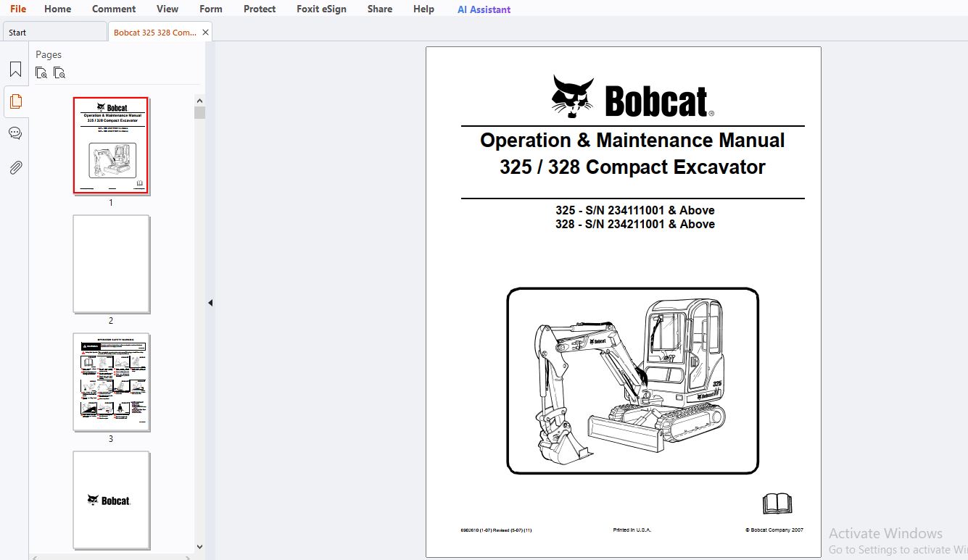Click the Bobcat logo on the page
Image resolution: width=968 pixels, height=560 pixels.
point(632,96)
